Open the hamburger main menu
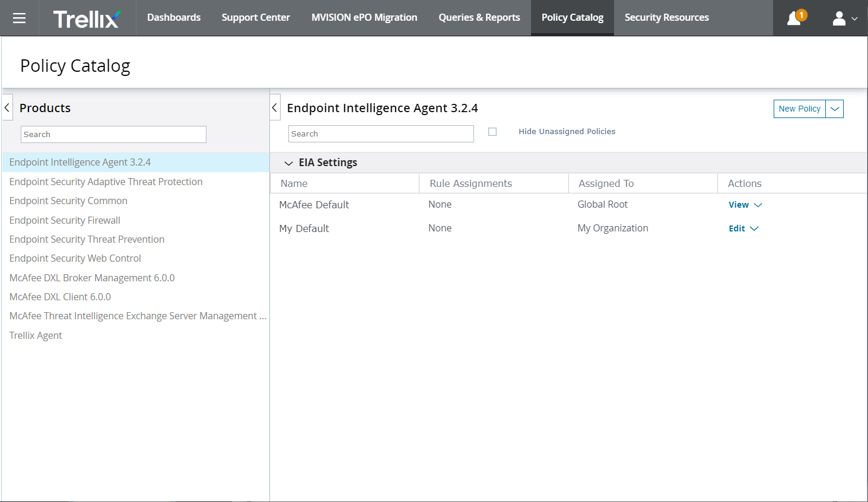Viewport: 868px width, 502px height. (x=19, y=18)
